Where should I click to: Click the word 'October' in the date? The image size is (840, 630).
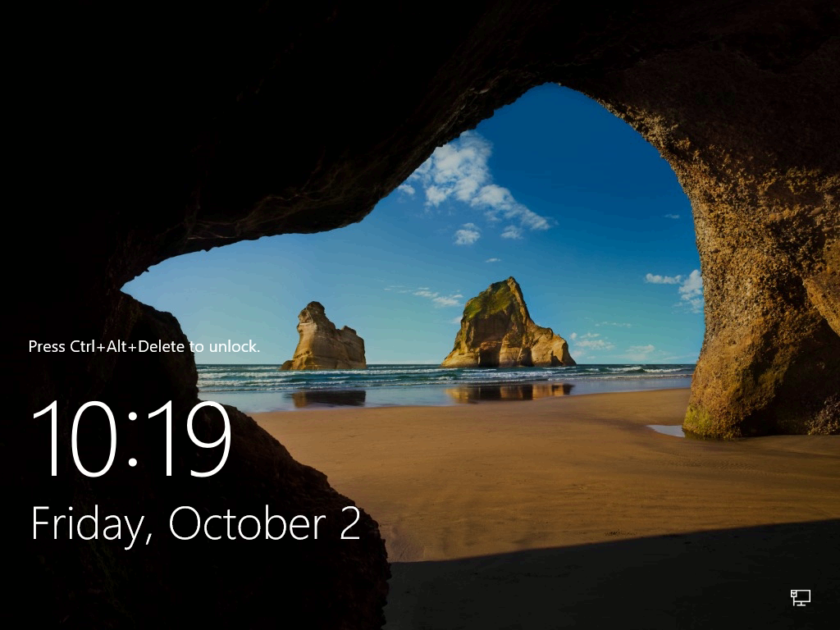tap(248, 523)
